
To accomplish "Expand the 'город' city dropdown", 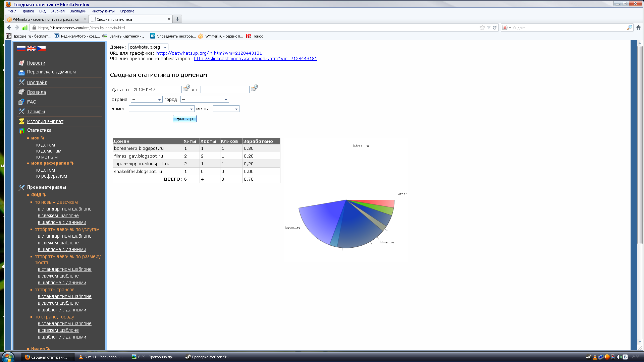I will click(x=205, y=100).
